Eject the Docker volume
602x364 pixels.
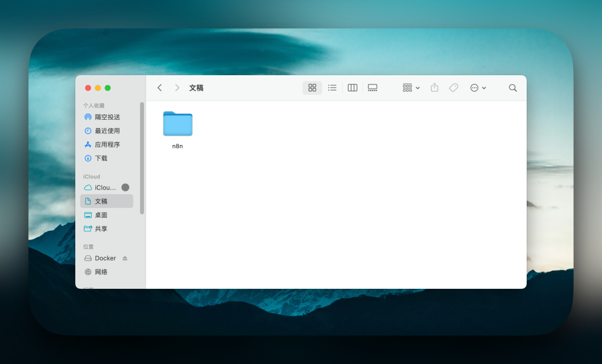coord(125,258)
